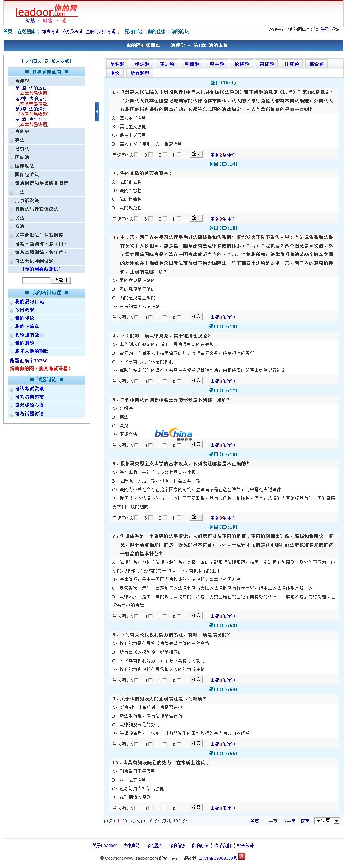Submit answer for question 1
This screenshot has width=347, height=868.
pos(196,154)
